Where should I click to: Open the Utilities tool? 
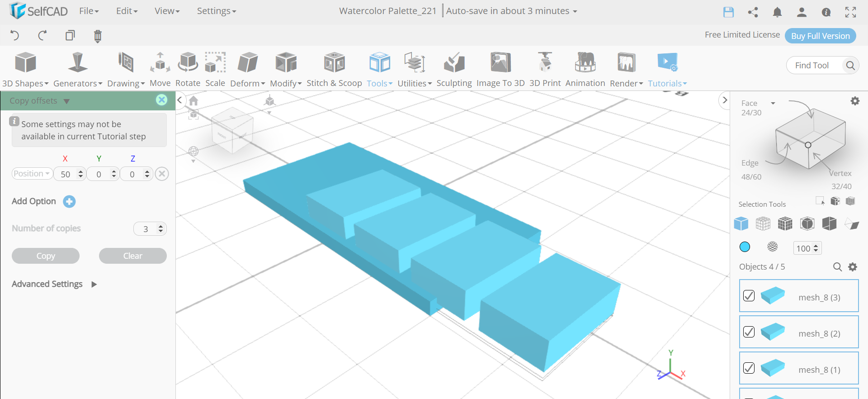click(415, 70)
